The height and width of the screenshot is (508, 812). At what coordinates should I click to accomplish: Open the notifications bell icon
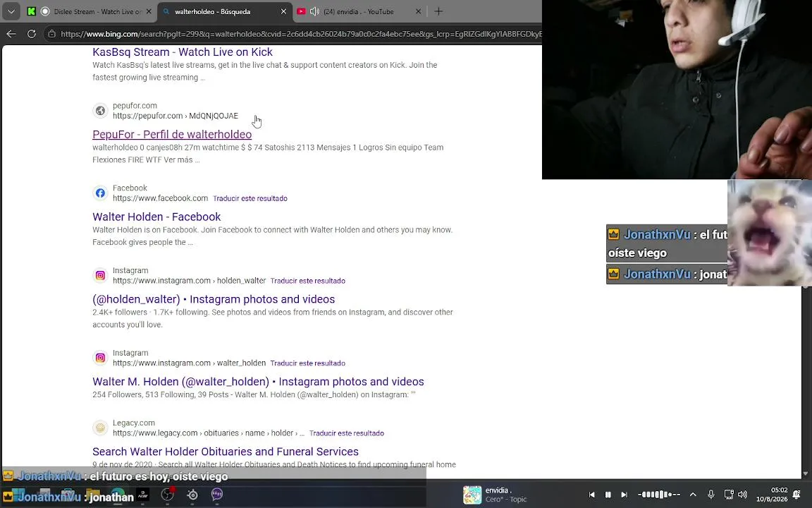797,495
